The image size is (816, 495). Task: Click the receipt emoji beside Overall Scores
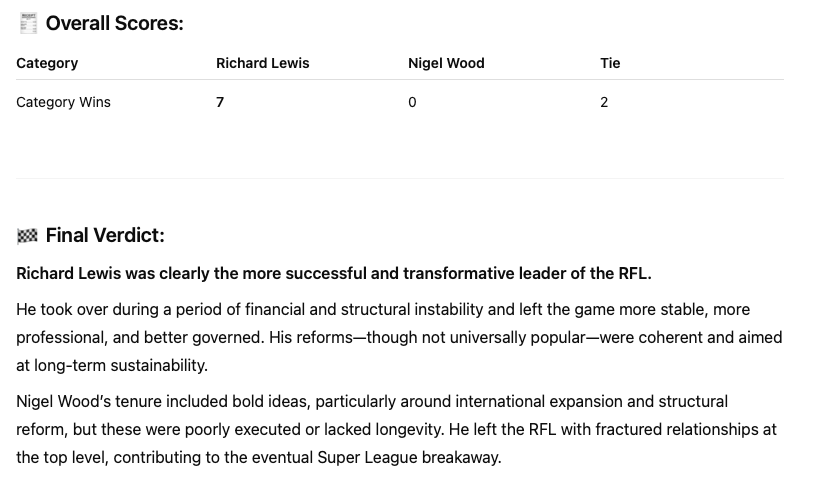[x=28, y=23]
